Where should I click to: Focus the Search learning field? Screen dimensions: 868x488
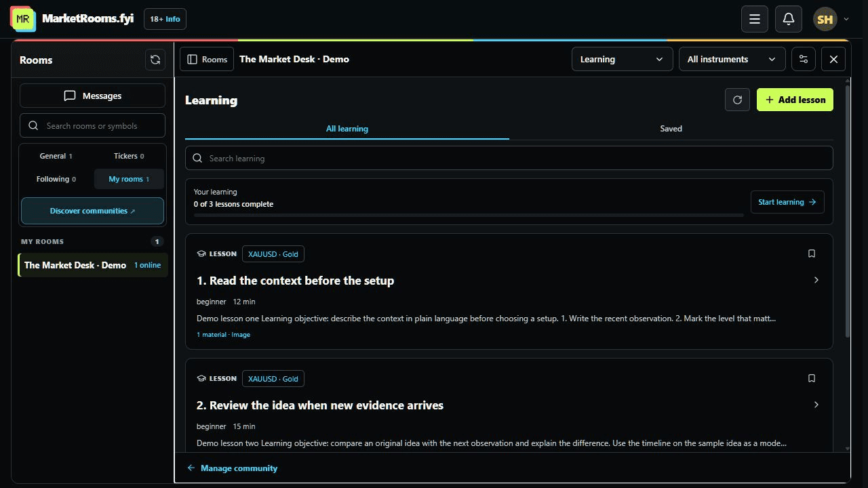509,158
